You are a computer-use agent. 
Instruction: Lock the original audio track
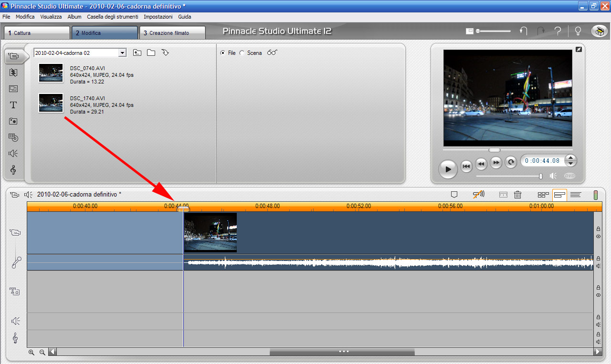coord(598,259)
